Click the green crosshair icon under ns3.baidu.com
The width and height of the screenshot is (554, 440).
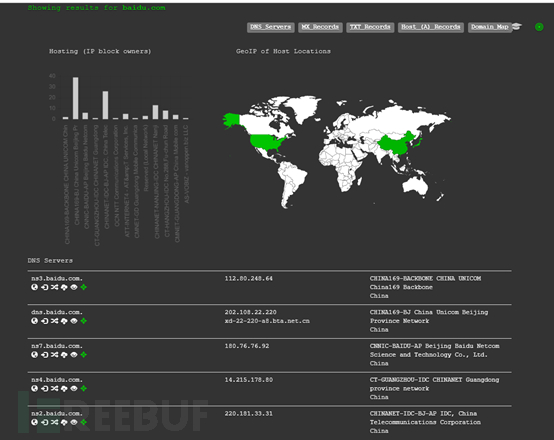point(84,287)
